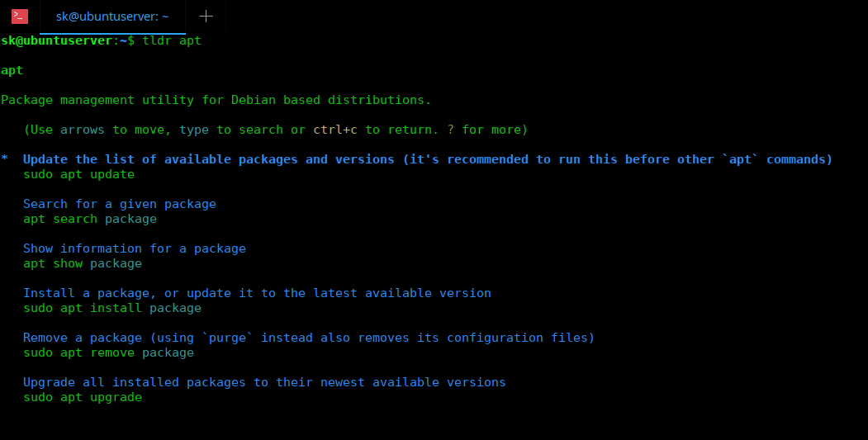Click the "sudo apt remove package" command
868x440 pixels.
point(108,352)
